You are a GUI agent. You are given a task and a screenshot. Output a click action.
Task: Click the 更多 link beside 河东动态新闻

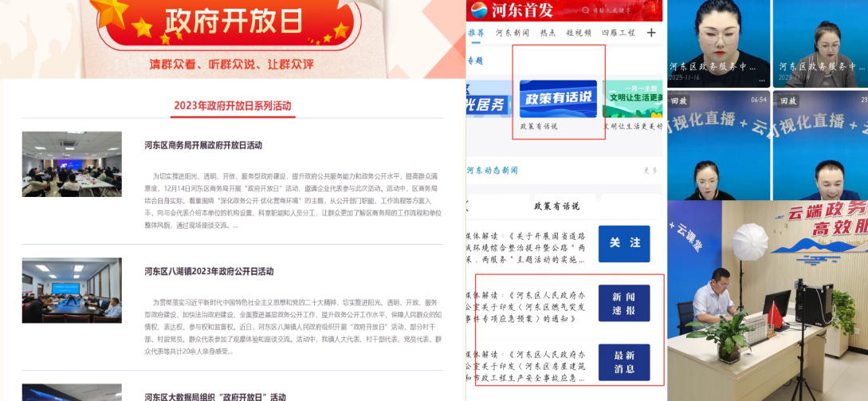(650, 171)
